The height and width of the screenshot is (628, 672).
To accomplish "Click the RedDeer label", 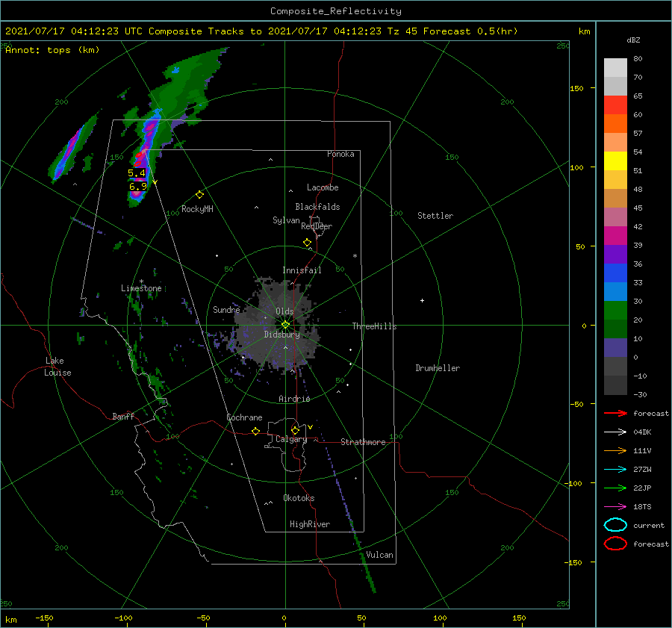I will pyautogui.click(x=317, y=226).
